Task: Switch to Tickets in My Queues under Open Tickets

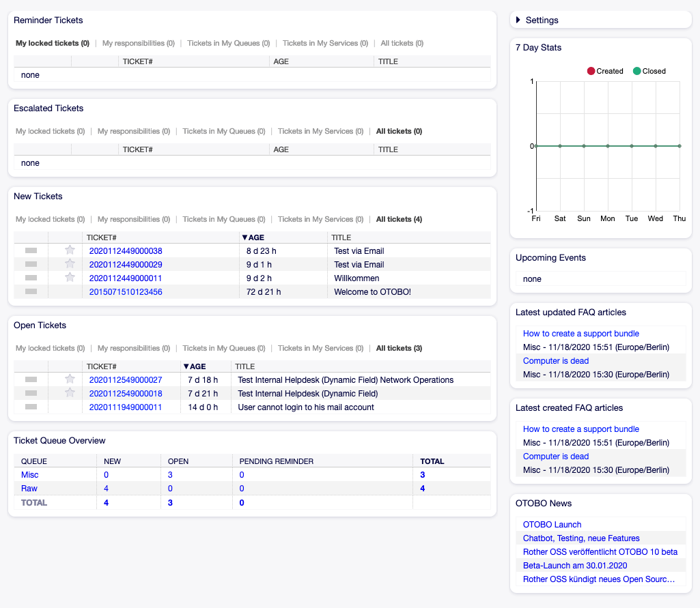Action: click(x=224, y=349)
